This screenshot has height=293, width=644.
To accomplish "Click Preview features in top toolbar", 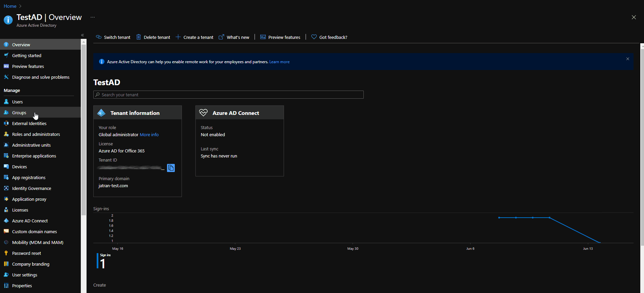I will click(280, 37).
